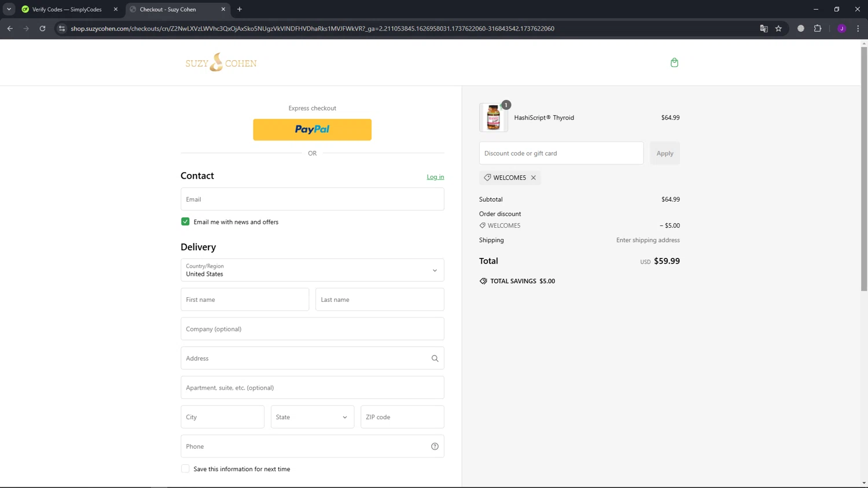
Task: Focus the Email input field
Action: click(x=312, y=199)
